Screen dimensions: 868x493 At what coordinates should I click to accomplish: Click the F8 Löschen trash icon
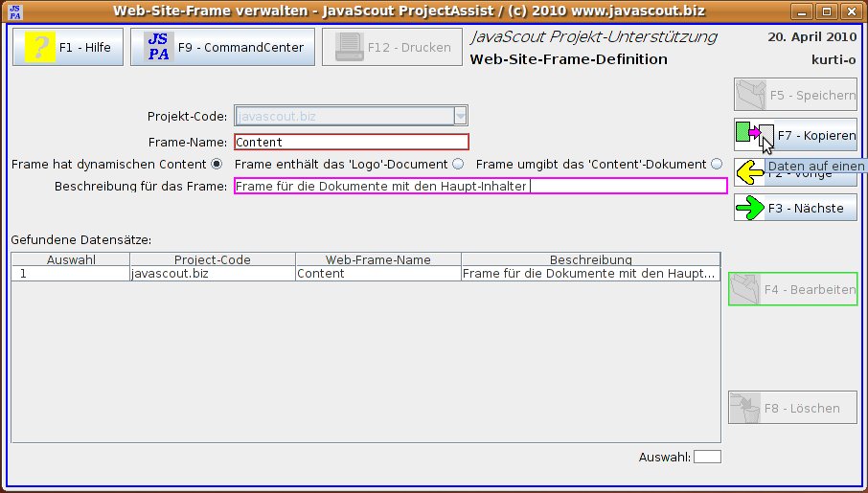(744, 408)
